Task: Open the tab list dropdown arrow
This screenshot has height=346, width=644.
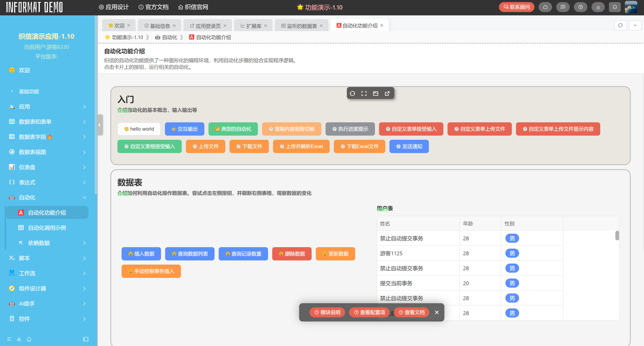Action: click(635, 25)
